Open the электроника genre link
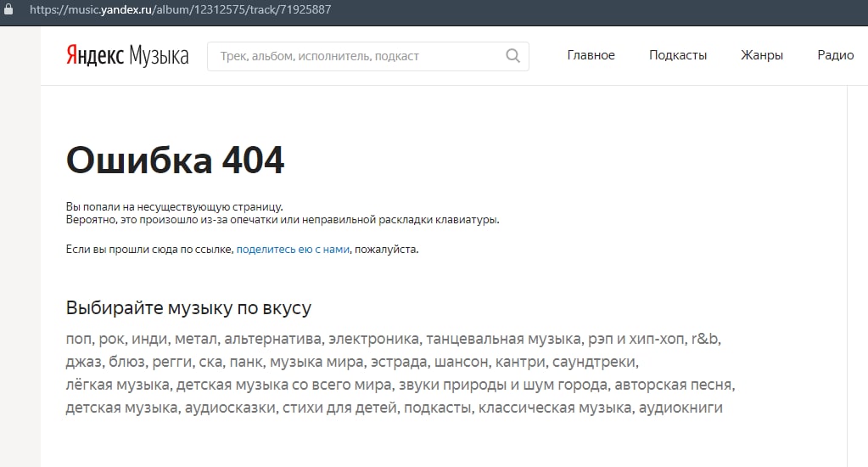Viewport: 868px width, 467px height. point(373,339)
